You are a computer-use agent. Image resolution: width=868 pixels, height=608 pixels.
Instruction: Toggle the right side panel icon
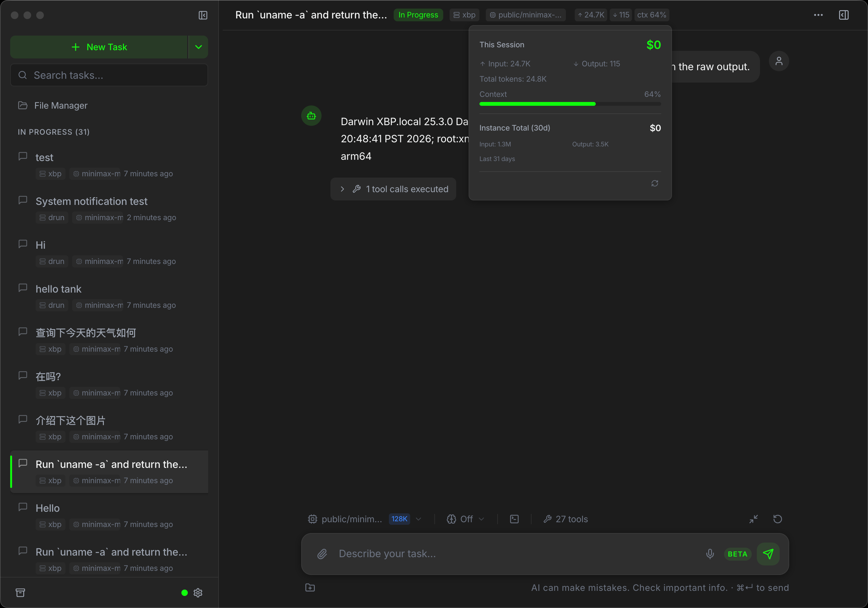pos(844,15)
